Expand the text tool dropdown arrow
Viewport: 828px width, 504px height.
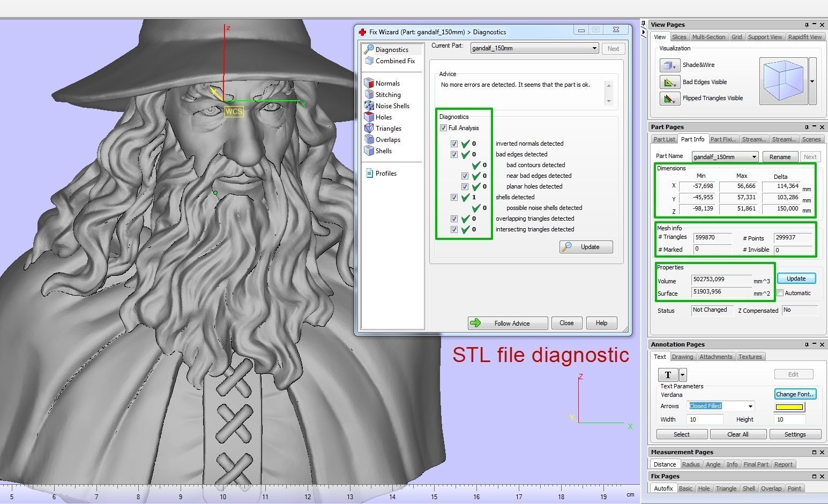[x=683, y=374]
